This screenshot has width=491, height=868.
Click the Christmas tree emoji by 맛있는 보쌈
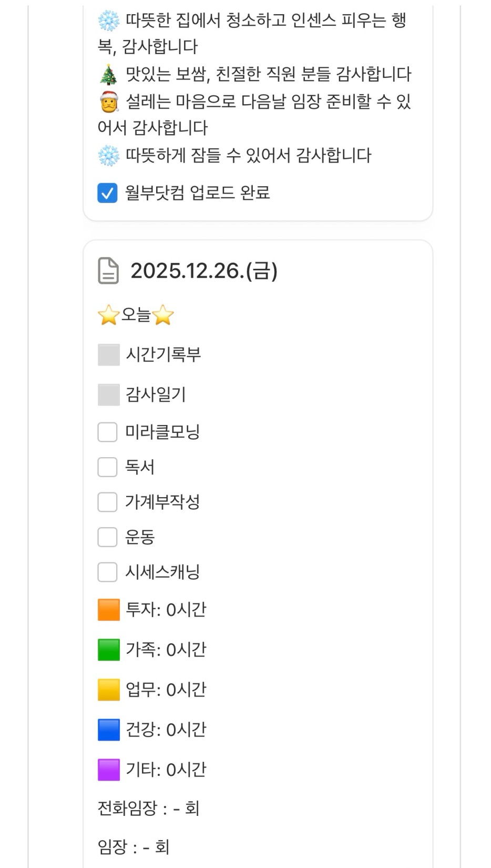pyautogui.click(x=109, y=75)
